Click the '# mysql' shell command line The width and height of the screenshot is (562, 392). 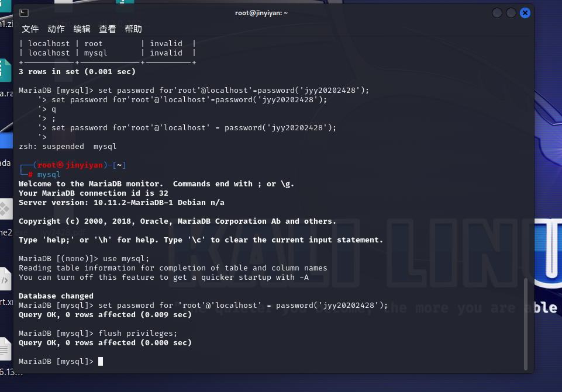pyautogui.click(x=44, y=174)
